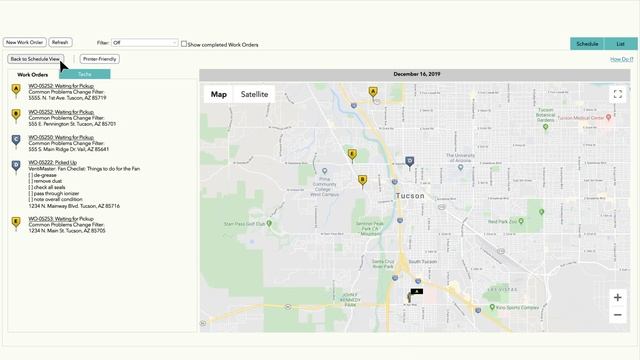This screenshot has height=360, width=640.
Task: Open WO-05252 link at 1st Ave address
Action: pos(61,86)
